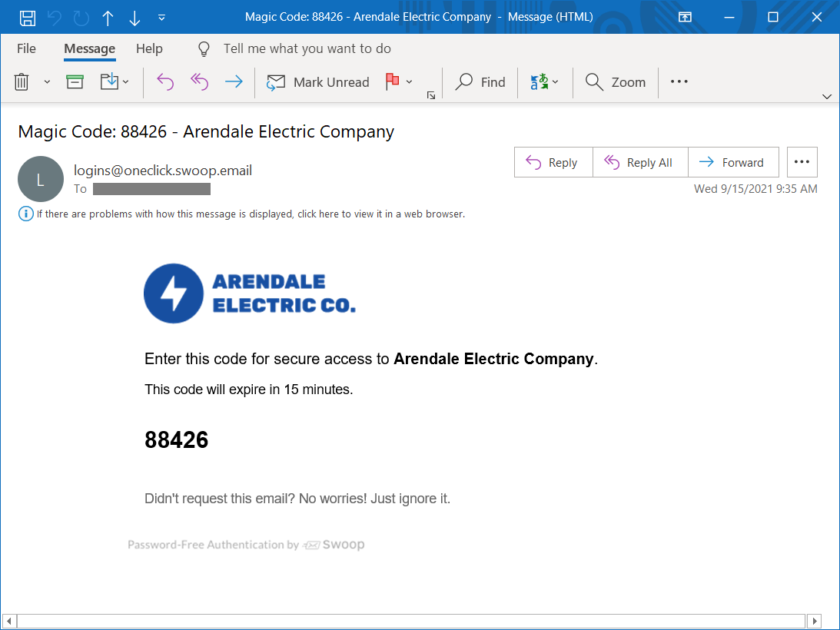Click the redacted recipient in To line
Screen dimensions: 840x630
[x=151, y=189]
